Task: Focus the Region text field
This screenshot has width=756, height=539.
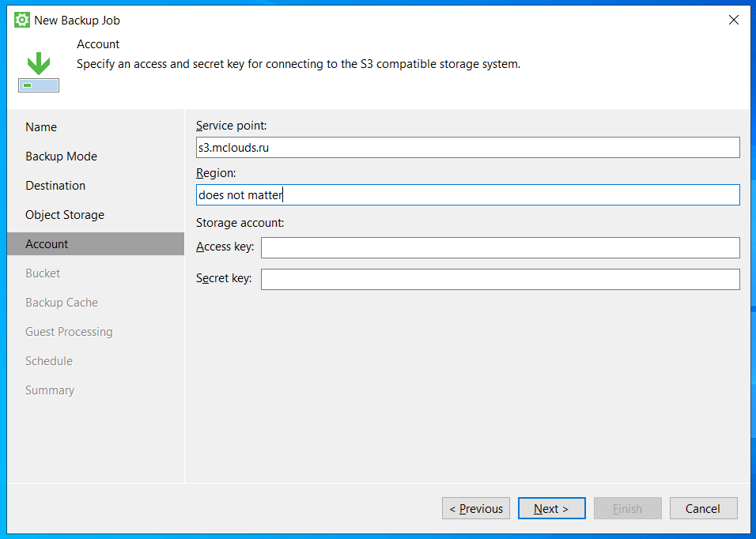Action: click(x=467, y=195)
